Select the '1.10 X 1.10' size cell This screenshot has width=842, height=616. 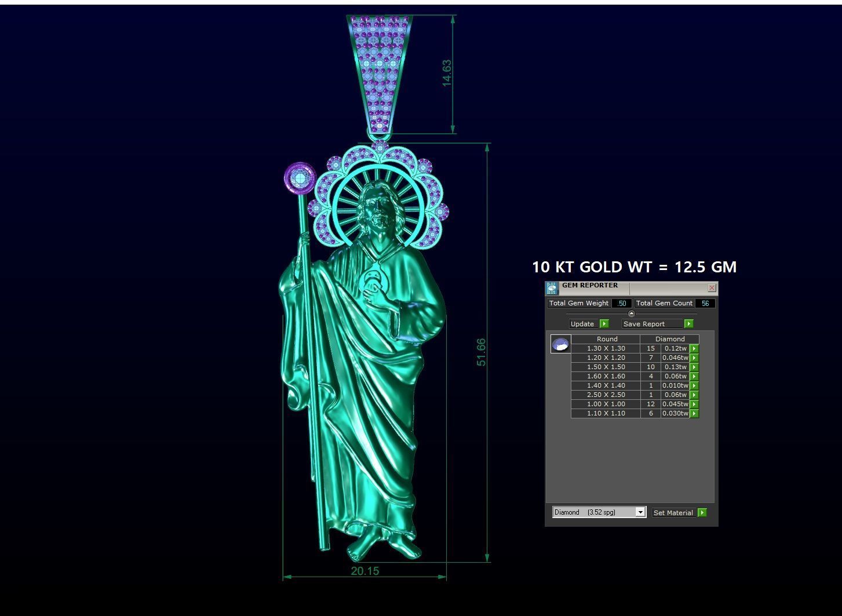pyautogui.click(x=606, y=414)
